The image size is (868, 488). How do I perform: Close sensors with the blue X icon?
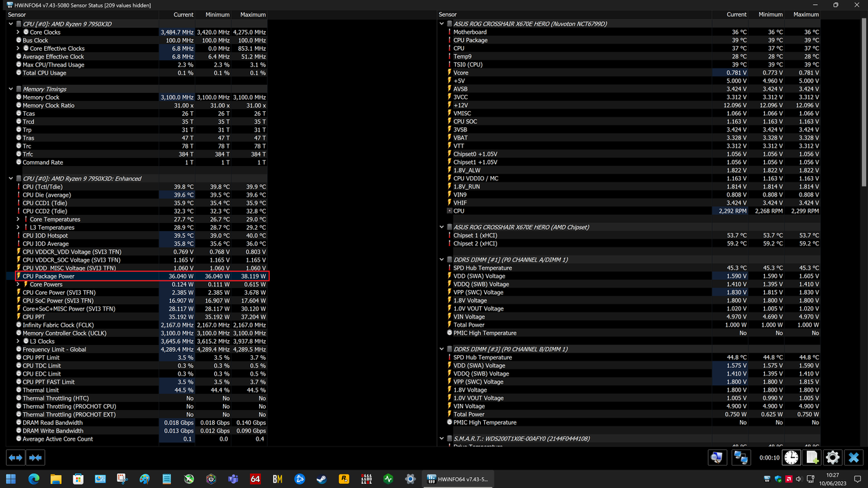point(854,458)
